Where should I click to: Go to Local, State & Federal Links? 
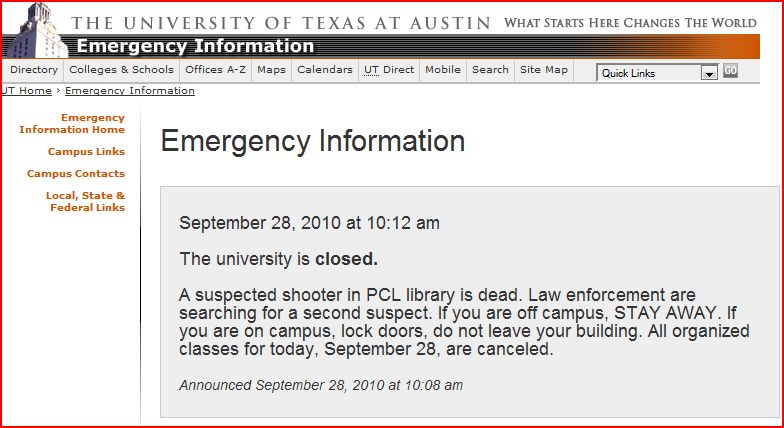tap(86, 202)
